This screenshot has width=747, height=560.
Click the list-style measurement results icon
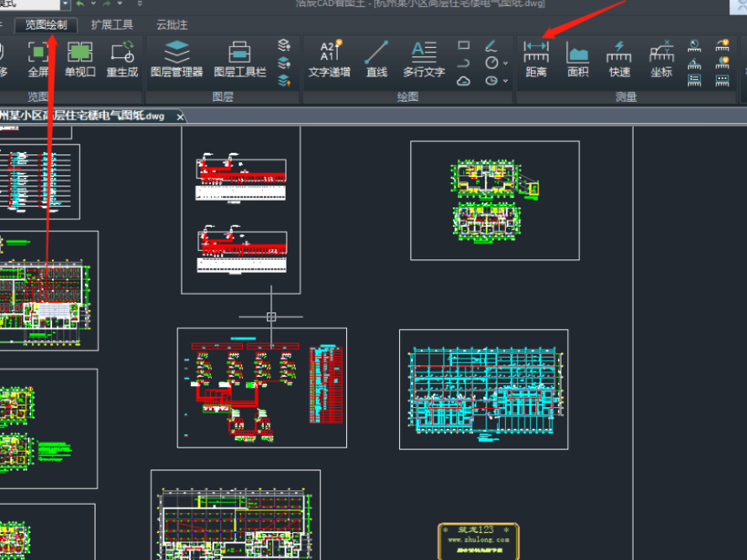tap(694, 81)
